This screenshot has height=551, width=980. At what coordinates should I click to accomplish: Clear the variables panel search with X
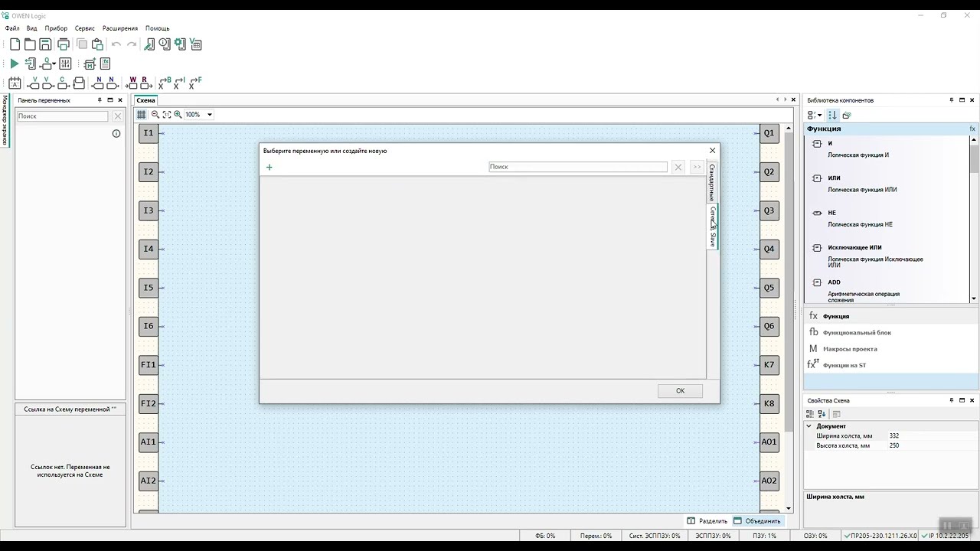118,116
